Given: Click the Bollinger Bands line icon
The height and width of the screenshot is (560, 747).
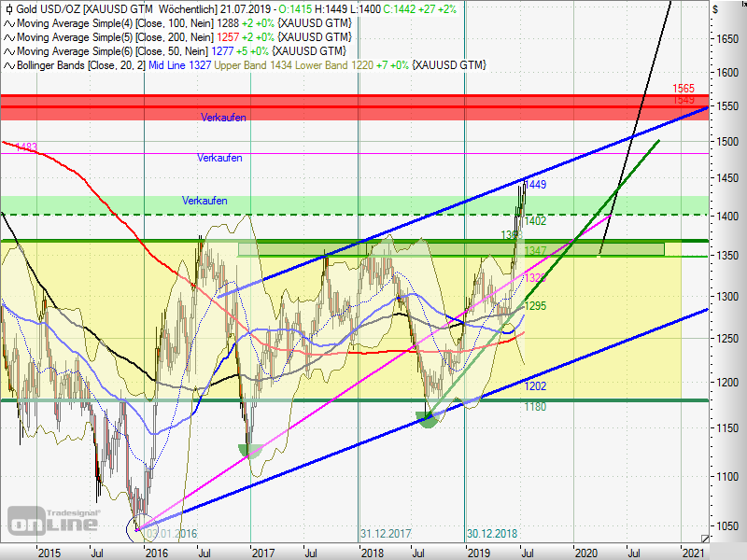Looking at the screenshot, I should tap(8, 65).
